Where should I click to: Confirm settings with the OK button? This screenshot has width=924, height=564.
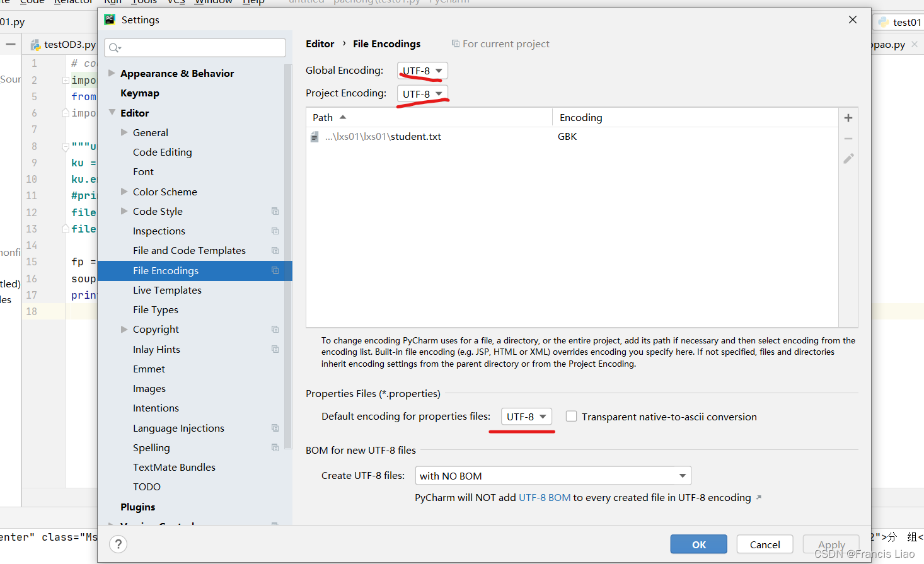(698, 544)
